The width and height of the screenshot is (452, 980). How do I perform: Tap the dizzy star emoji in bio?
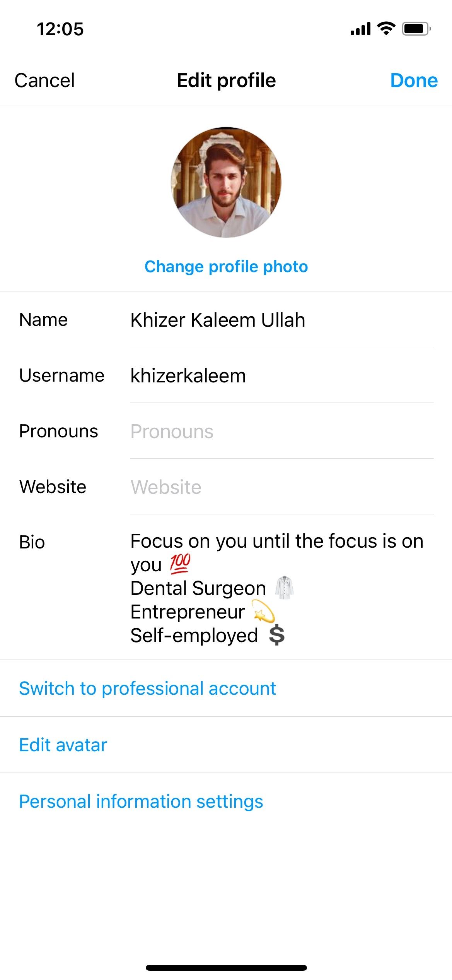pos(263,612)
